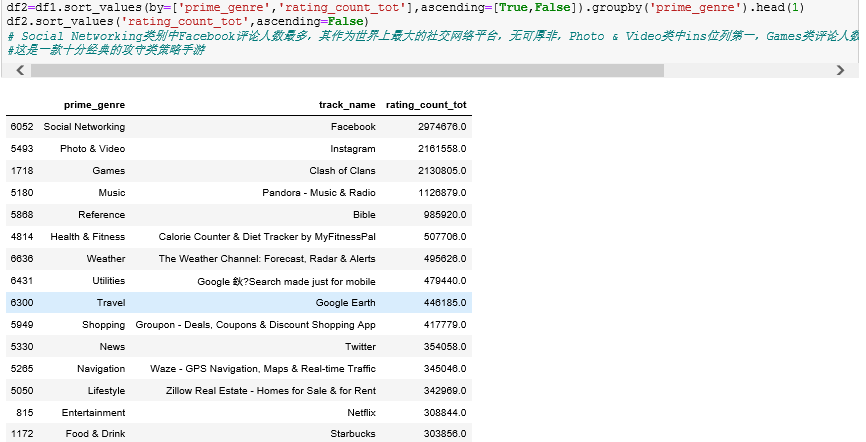Click the df2.sort_values second code line
The image size is (866, 442).
(x=187, y=22)
